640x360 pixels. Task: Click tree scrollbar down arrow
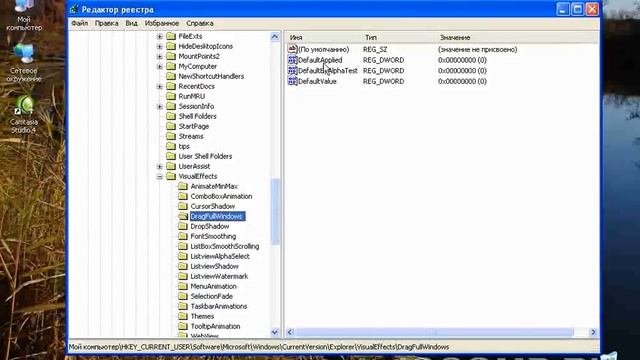(275, 332)
